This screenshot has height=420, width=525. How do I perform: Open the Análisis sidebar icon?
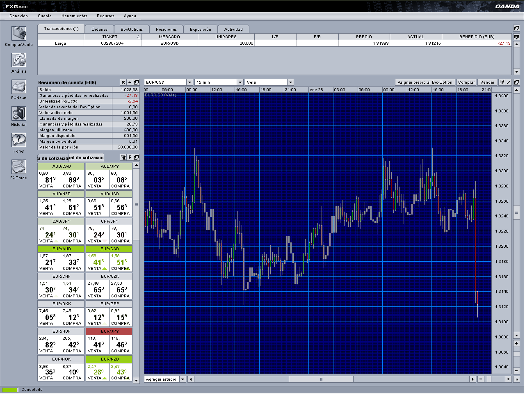(x=19, y=60)
